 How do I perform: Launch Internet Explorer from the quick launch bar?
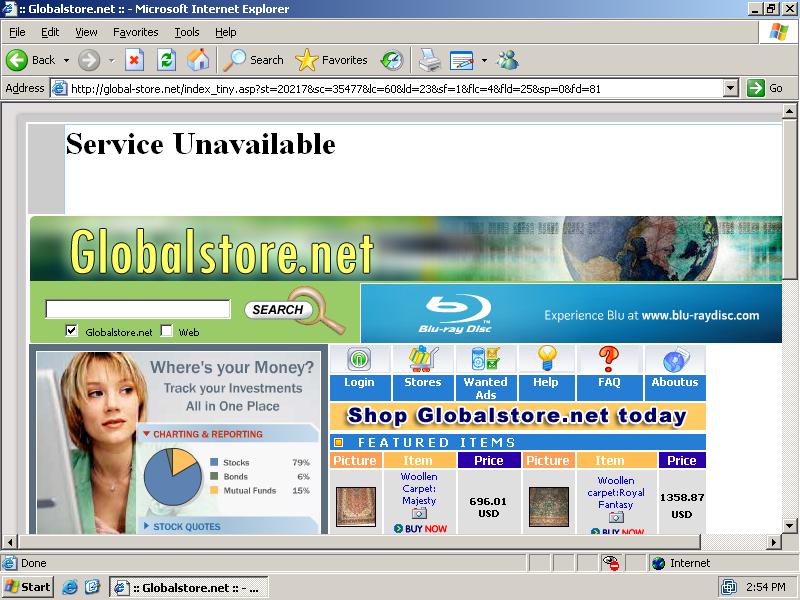coord(70,587)
